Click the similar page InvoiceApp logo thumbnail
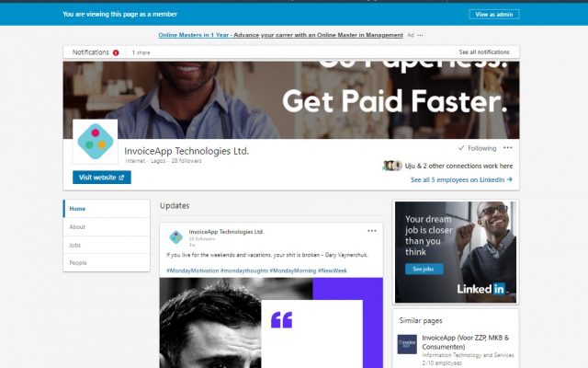This screenshot has width=588, height=368. [407, 344]
